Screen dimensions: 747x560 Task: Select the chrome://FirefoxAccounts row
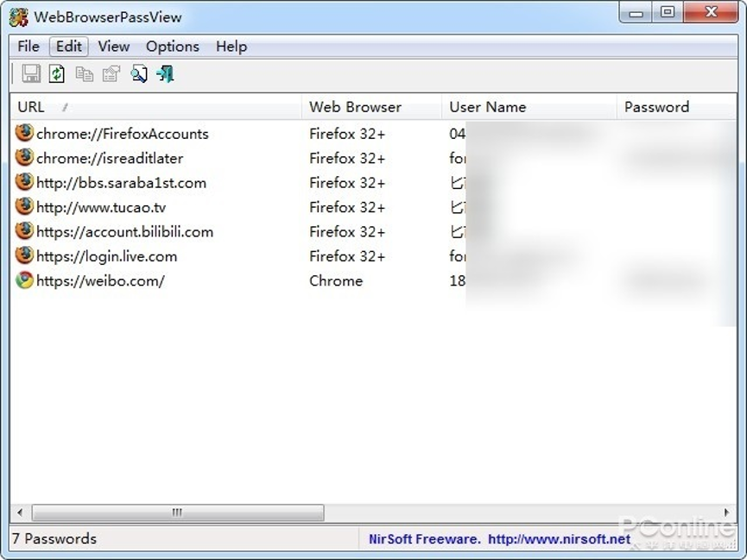[374, 134]
